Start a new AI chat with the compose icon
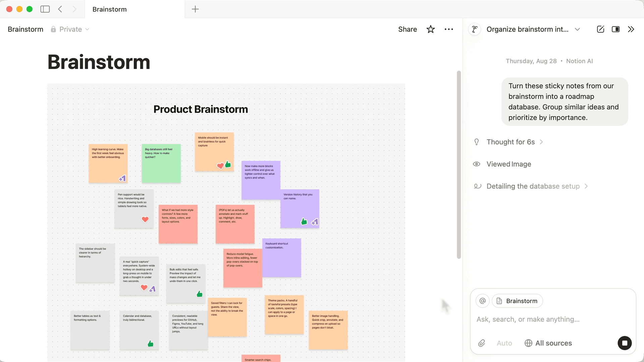 click(600, 29)
